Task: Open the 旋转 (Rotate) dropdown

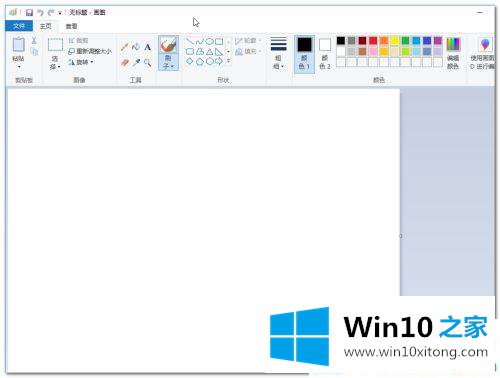Action: point(81,62)
